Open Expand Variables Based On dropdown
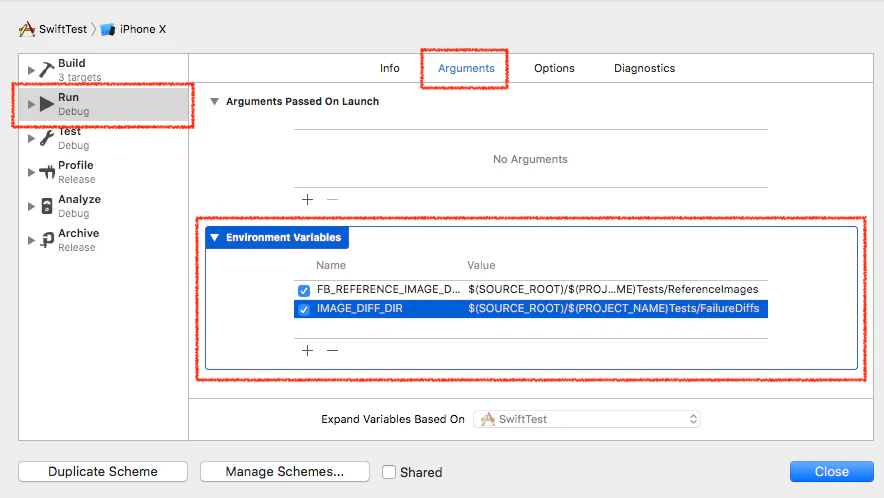Image resolution: width=884 pixels, height=498 pixels. pos(587,419)
